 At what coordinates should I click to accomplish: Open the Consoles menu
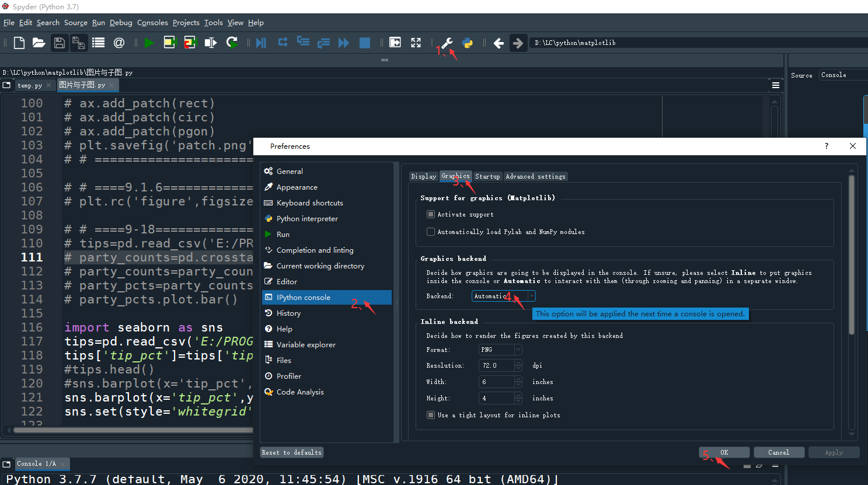(x=152, y=23)
